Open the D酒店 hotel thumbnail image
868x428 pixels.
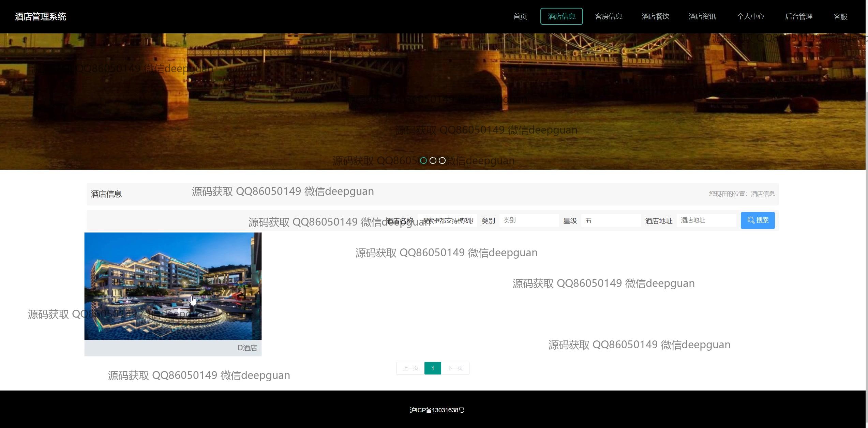click(173, 286)
